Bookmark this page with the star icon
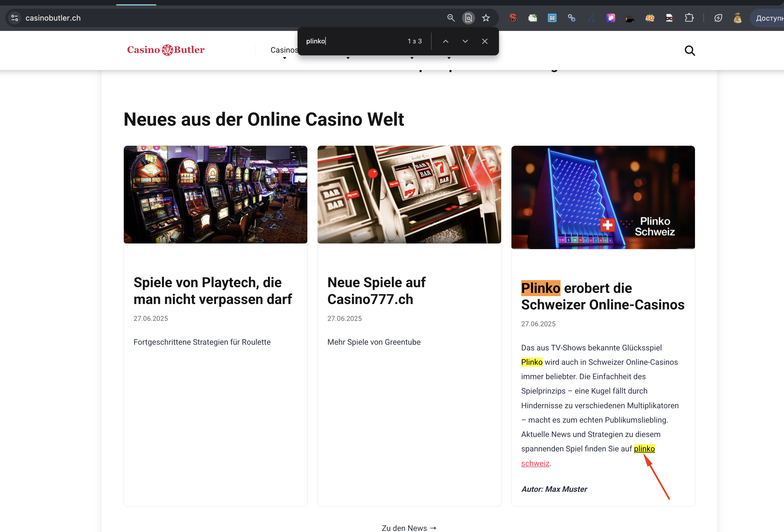This screenshot has height=532, width=784. pos(486,18)
